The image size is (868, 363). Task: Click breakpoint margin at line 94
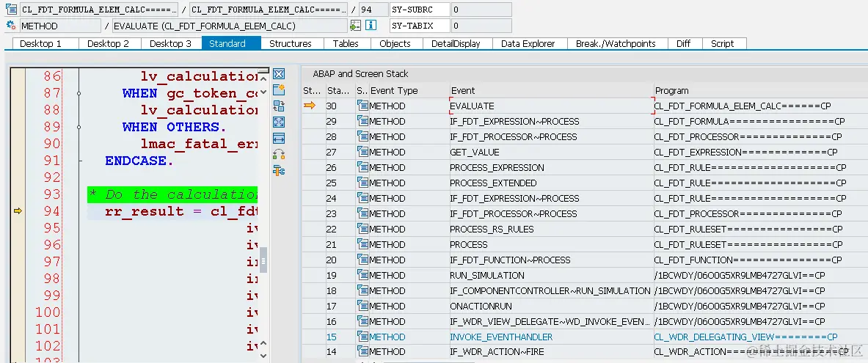click(18, 210)
